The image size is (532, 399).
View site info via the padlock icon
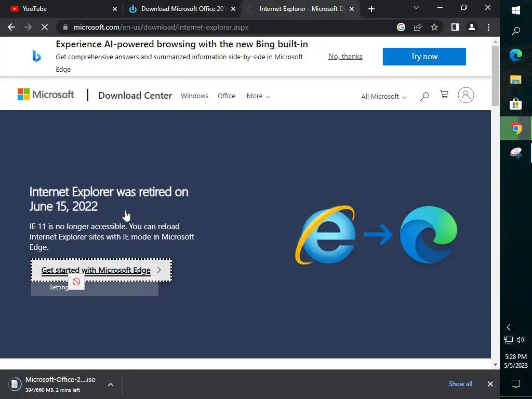pos(65,27)
